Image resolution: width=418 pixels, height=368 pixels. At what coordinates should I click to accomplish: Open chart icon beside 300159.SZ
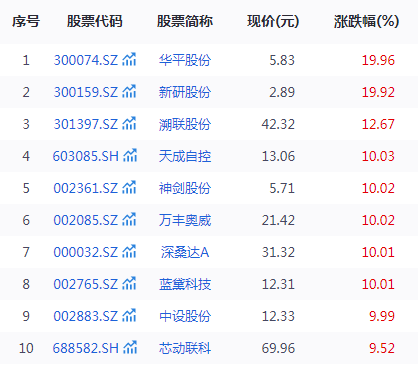(129, 92)
